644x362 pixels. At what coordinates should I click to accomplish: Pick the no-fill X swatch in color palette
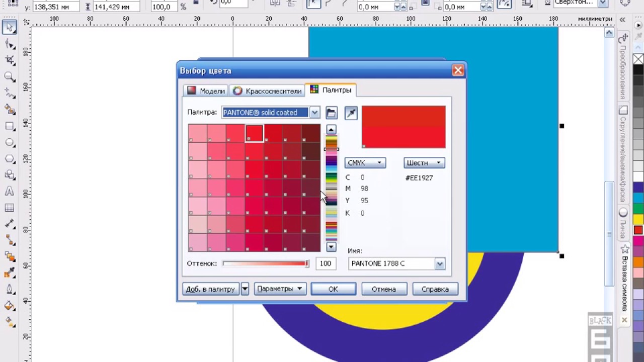(638, 59)
